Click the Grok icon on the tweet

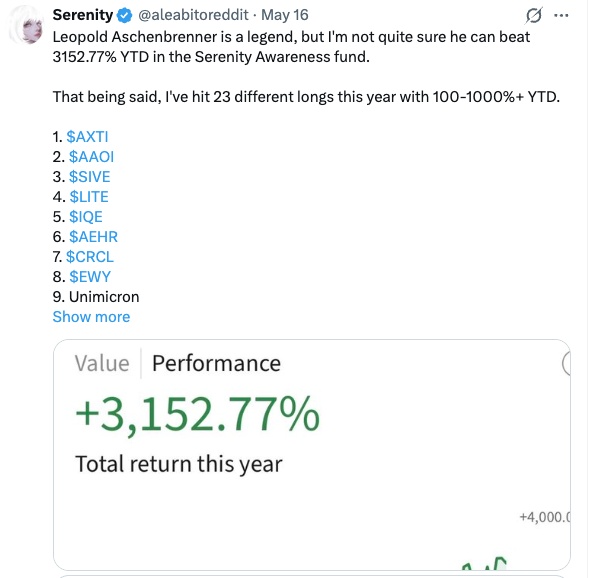point(534,15)
